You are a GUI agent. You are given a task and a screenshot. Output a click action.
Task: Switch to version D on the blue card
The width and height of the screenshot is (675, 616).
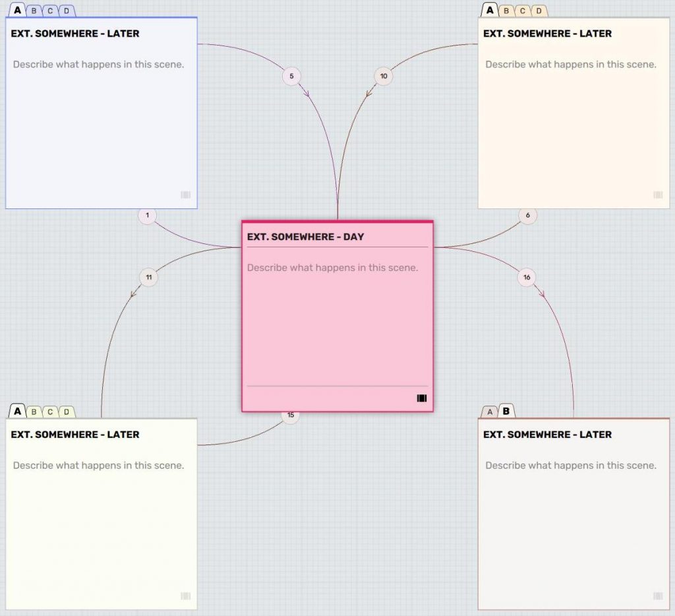pyautogui.click(x=65, y=11)
